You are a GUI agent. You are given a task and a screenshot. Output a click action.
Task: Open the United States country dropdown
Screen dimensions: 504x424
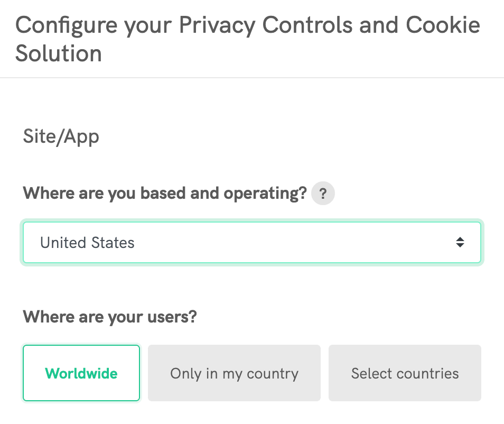(251, 243)
